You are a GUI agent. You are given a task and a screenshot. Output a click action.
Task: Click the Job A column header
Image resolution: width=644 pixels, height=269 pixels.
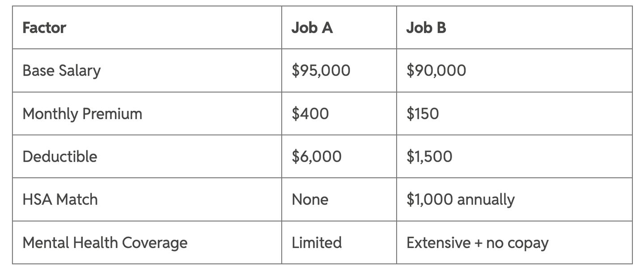312,28
